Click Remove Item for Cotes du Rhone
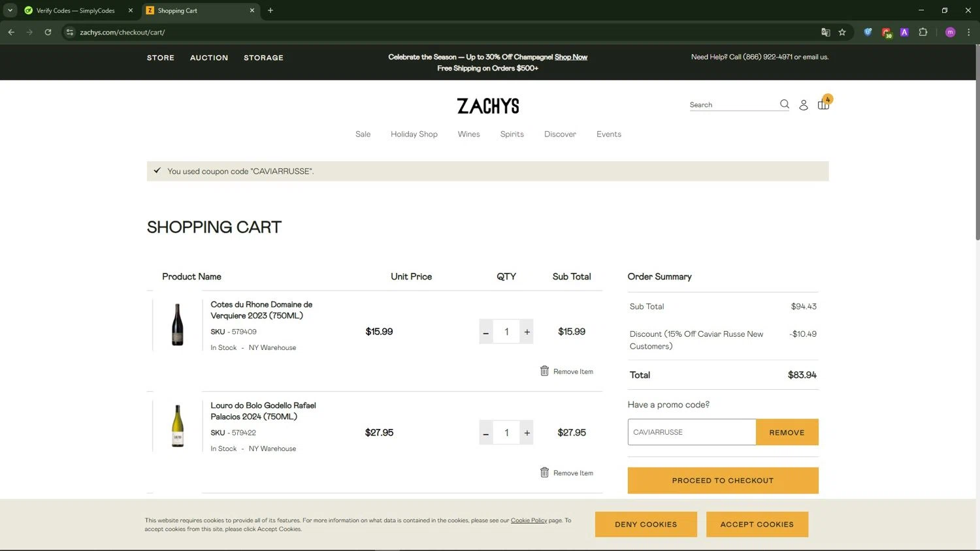The width and height of the screenshot is (980, 551). click(x=573, y=371)
